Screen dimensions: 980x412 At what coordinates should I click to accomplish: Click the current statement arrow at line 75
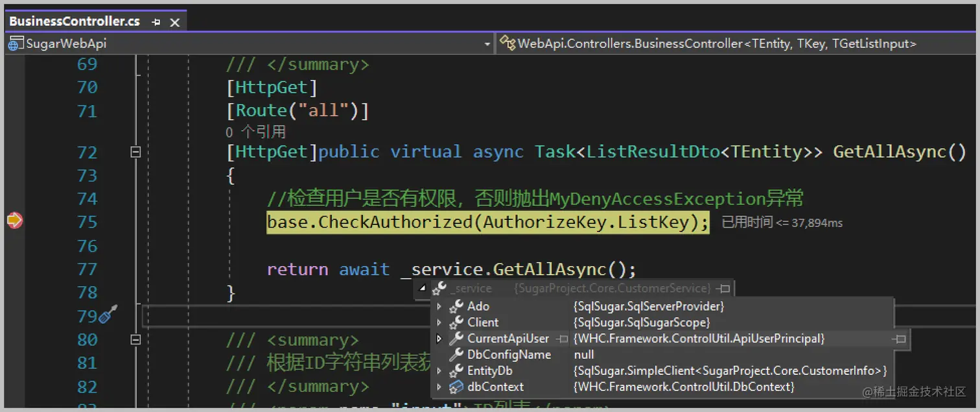pyautogui.click(x=14, y=221)
